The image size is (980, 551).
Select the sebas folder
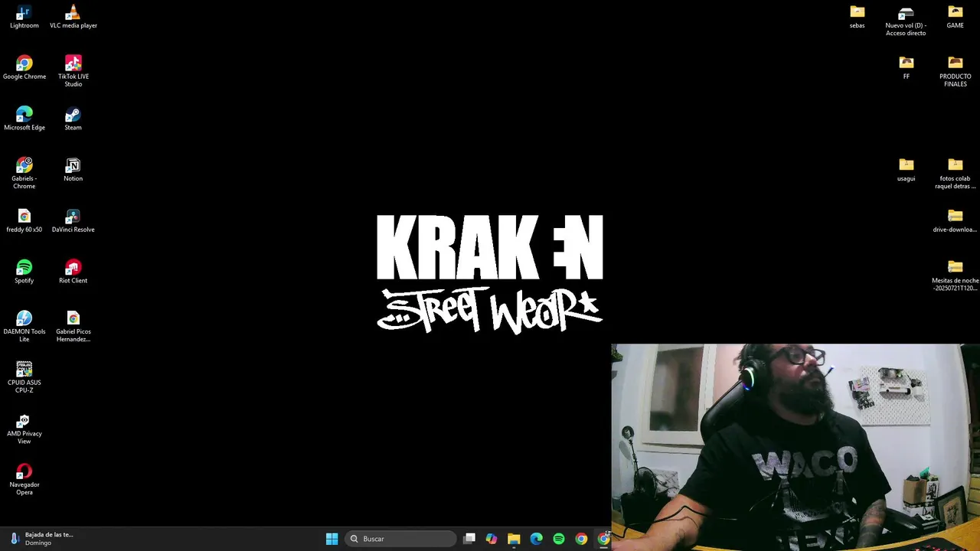[857, 17]
